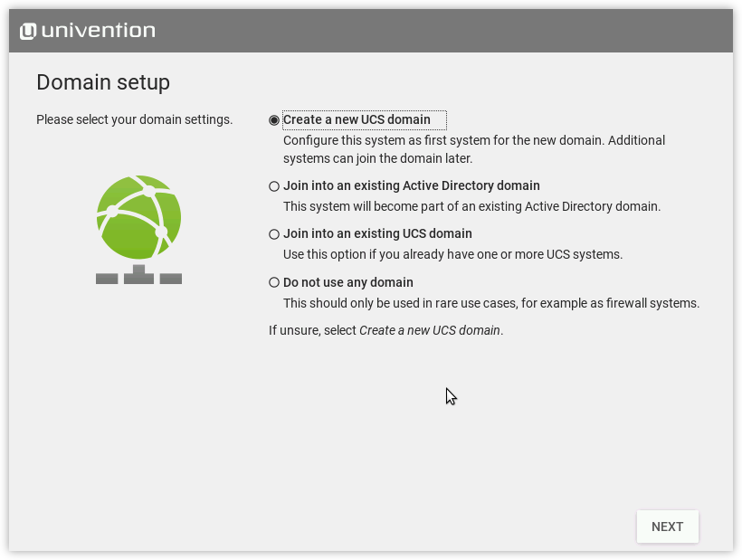Select the Join existing UCS domain radio button
The height and width of the screenshot is (560, 742).
tap(274, 234)
